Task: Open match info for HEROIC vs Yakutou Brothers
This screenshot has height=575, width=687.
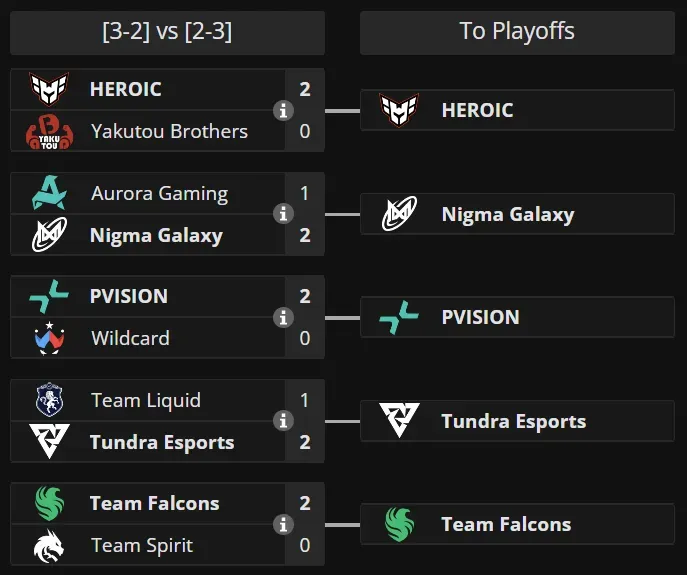Action: pyautogui.click(x=284, y=110)
